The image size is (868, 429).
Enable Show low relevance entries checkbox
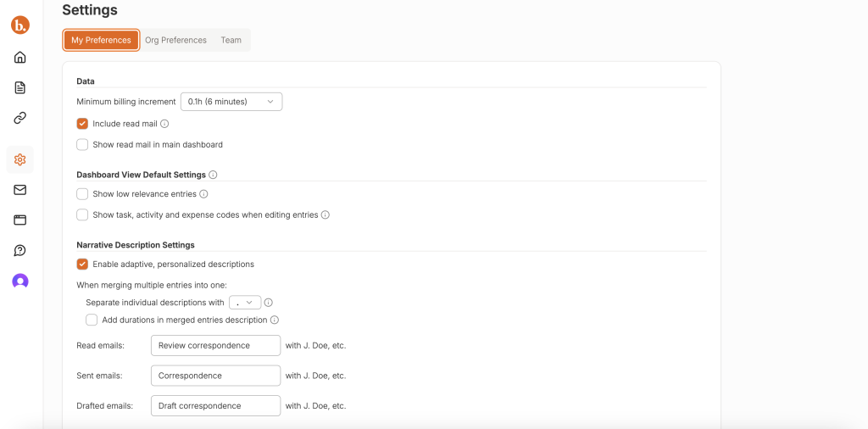[82, 194]
